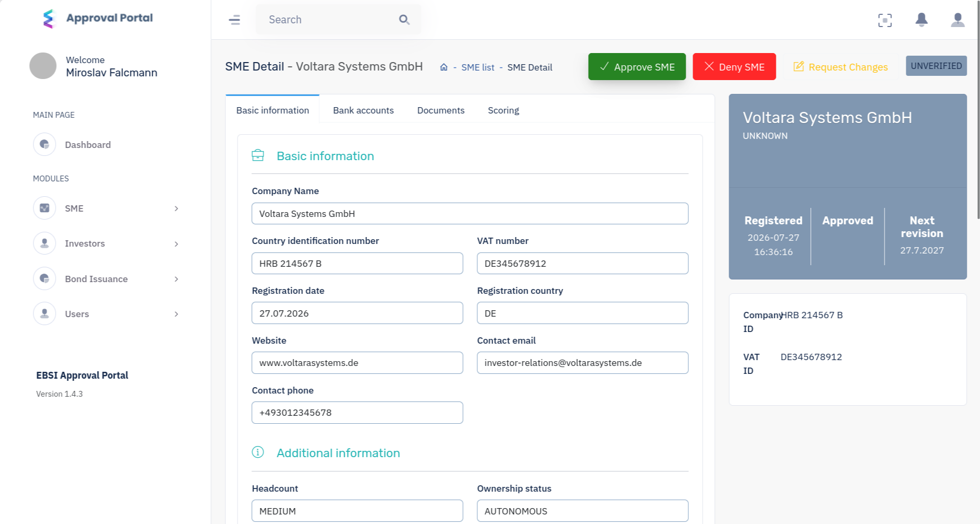Viewport: 980px width, 524px height.
Task: Switch to the Documents tab
Action: point(441,110)
